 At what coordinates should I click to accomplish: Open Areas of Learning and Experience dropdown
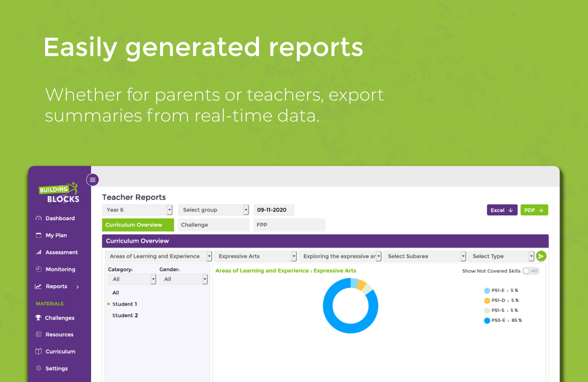coord(159,256)
